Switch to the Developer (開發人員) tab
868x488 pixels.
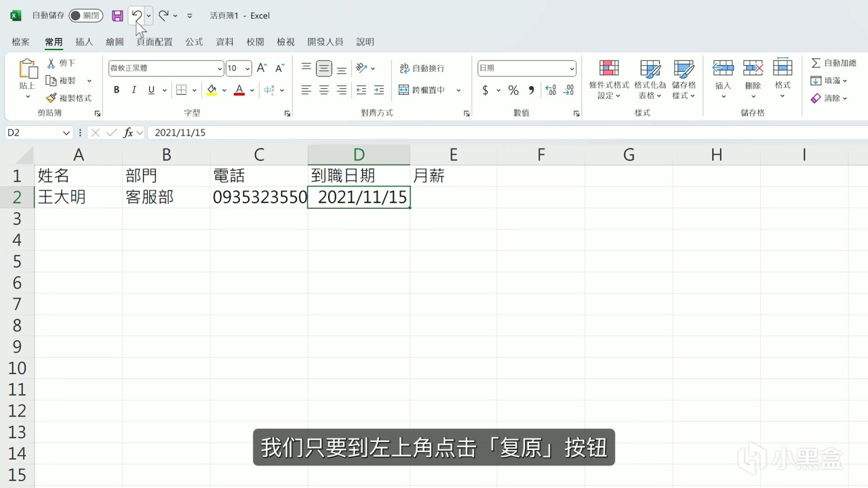click(325, 42)
